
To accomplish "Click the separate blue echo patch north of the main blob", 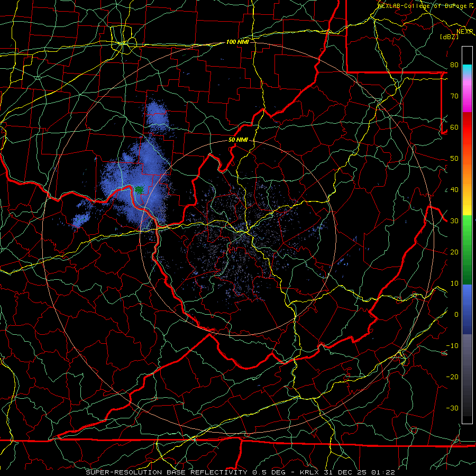I will 157,117.
